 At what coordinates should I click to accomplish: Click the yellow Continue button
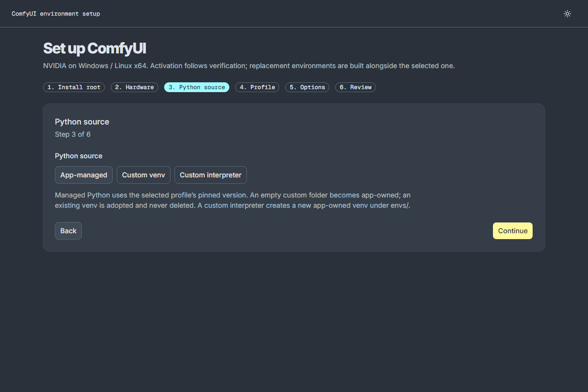pyautogui.click(x=513, y=231)
